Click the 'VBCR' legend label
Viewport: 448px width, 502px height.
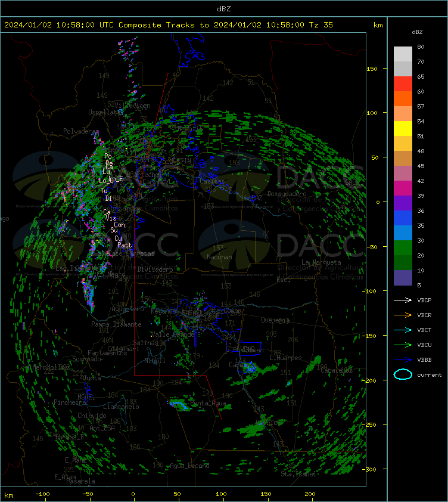tap(424, 315)
